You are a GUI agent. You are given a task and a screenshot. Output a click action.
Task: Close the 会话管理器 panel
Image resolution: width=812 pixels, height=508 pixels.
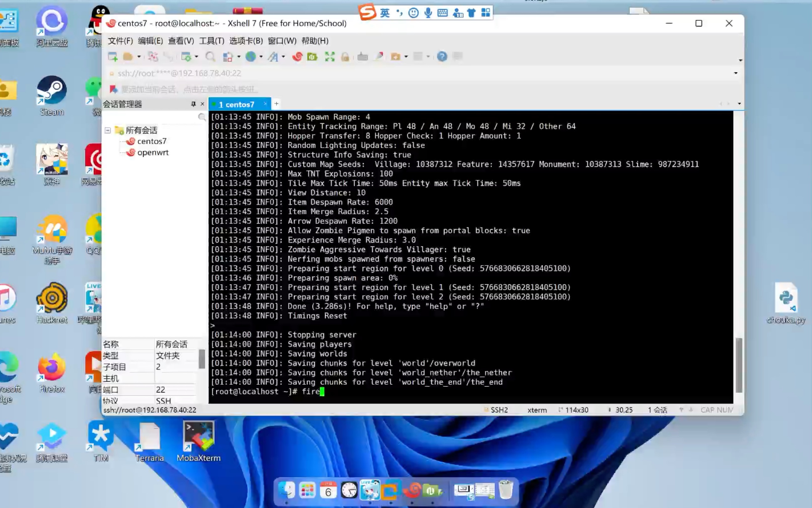click(x=202, y=104)
